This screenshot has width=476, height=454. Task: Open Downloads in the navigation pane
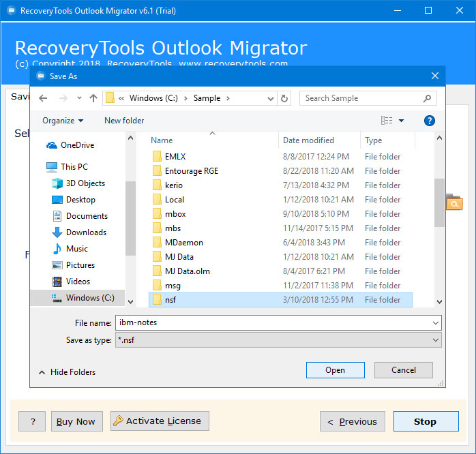click(79, 232)
